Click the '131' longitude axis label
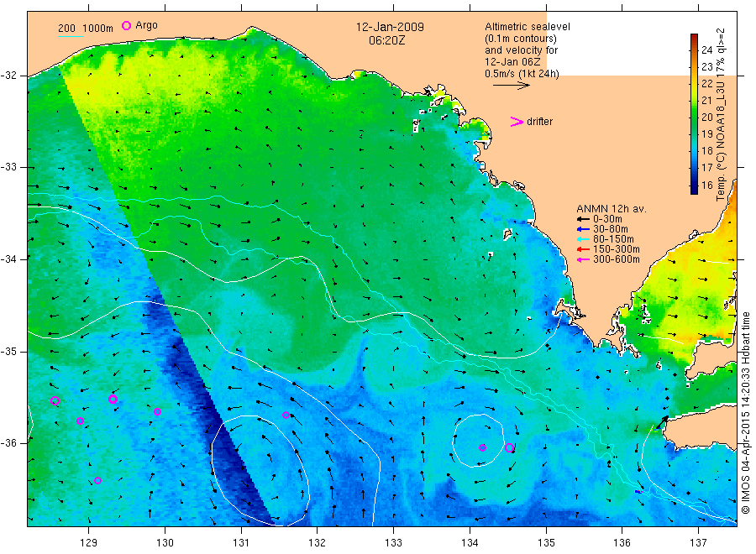The height and width of the screenshot is (554, 756). point(241,543)
